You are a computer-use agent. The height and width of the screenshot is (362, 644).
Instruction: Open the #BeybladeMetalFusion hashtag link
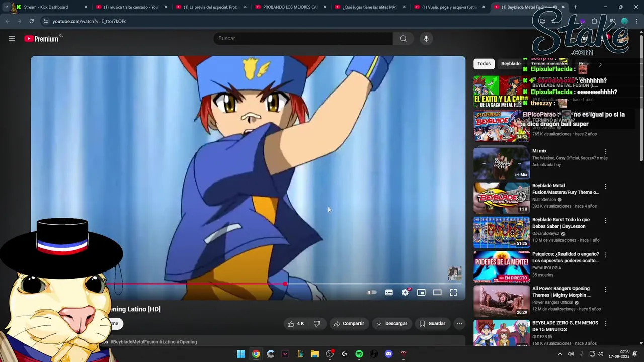point(134,342)
